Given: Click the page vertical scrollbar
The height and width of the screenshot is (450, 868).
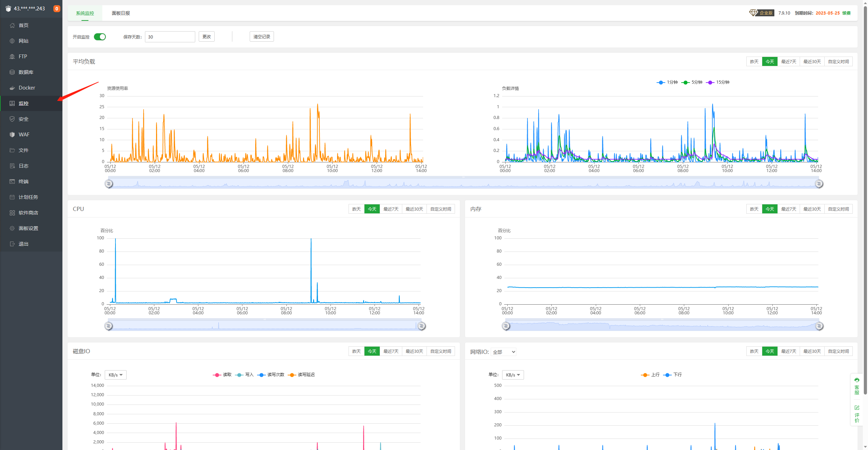Looking at the screenshot, I should pos(865,199).
